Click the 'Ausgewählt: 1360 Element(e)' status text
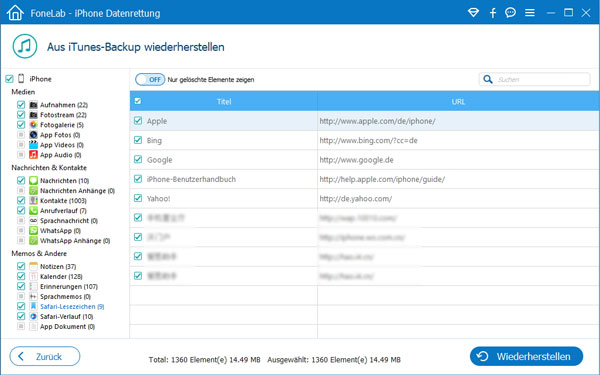Screen dimensions: 600x375 (x=317, y=360)
